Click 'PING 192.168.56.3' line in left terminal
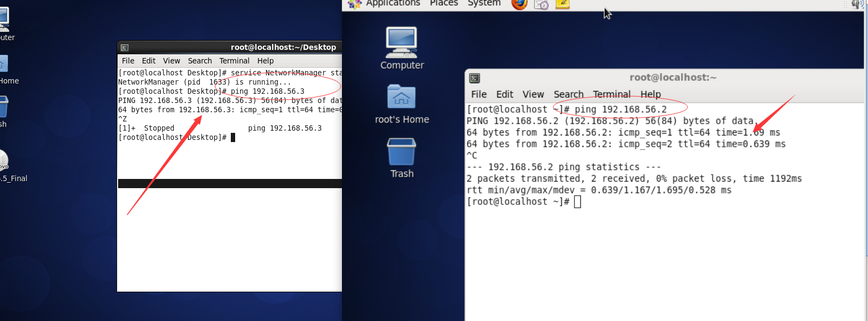The image size is (868, 321). click(230, 101)
